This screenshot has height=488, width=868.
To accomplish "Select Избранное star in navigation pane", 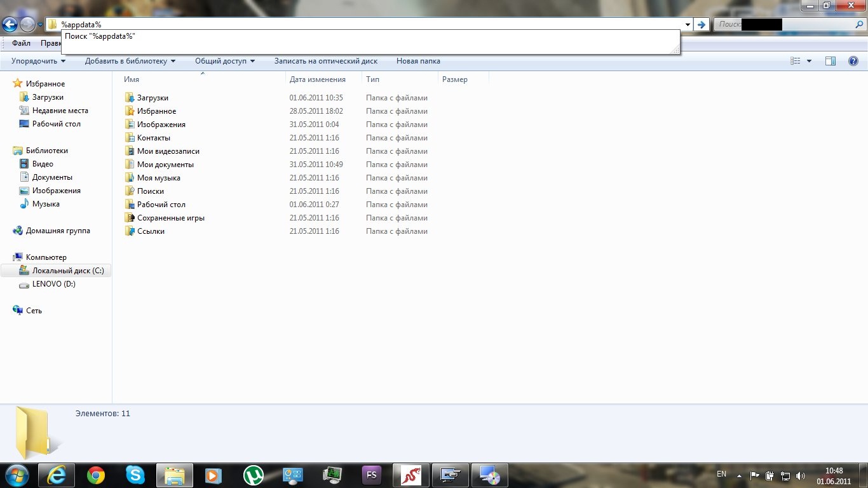I will [18, 84].
